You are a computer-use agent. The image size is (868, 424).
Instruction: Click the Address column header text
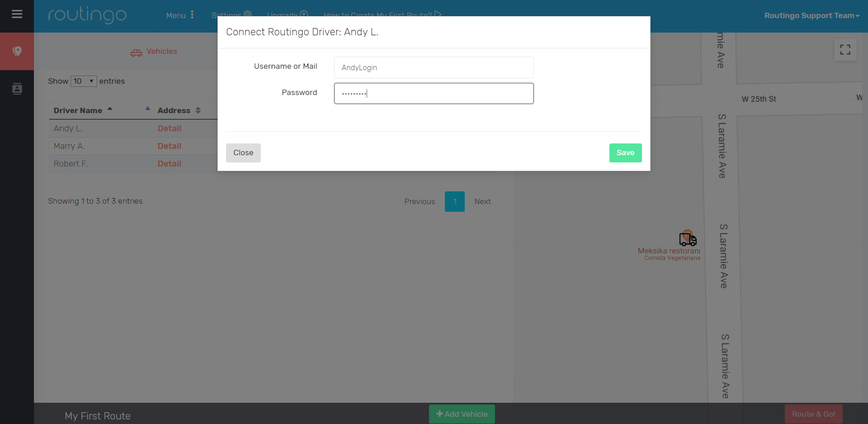(x=174, y=110)
